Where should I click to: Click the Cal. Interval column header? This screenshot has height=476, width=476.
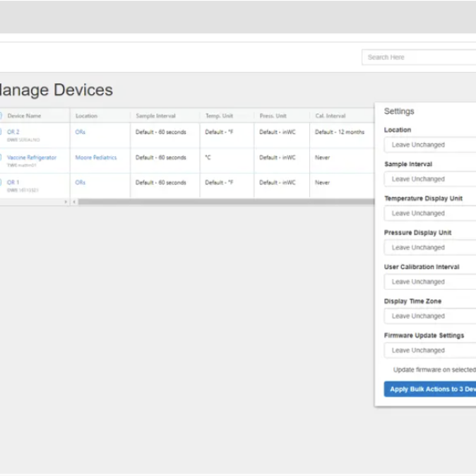pos(330,116)
